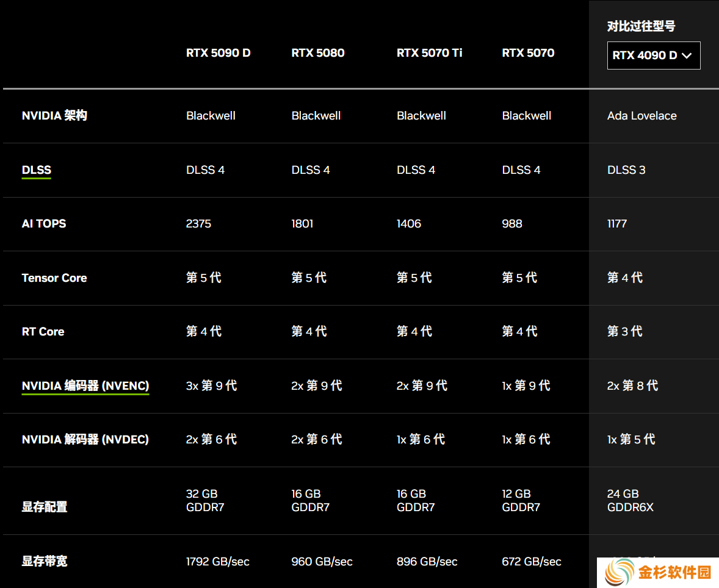The height and width of the screenshot is (588, 719).
Task: Click the 2375 AI TOPS value
Action: (198, 224)
